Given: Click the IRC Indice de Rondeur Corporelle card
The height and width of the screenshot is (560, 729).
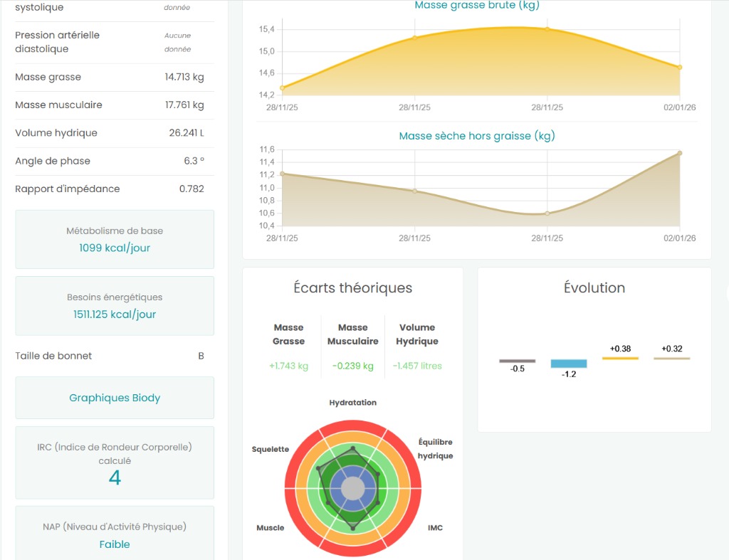Looking at the screenshot, I should point(115,463).
